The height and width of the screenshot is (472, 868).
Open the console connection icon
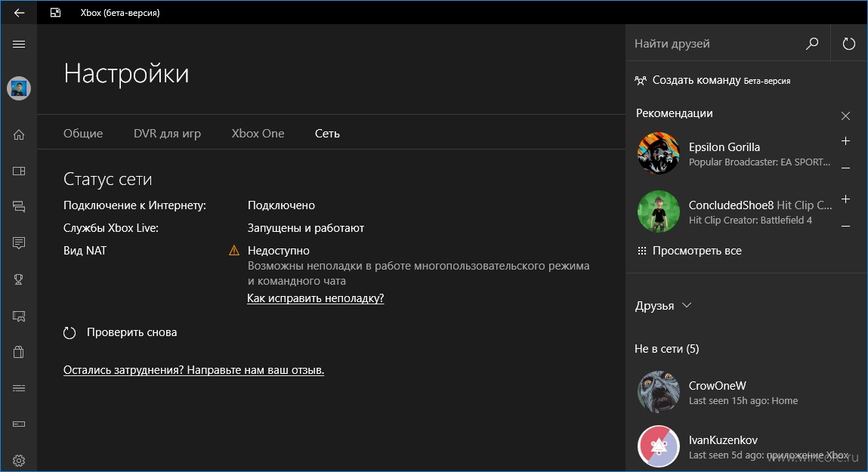click(x=19, y=424)
